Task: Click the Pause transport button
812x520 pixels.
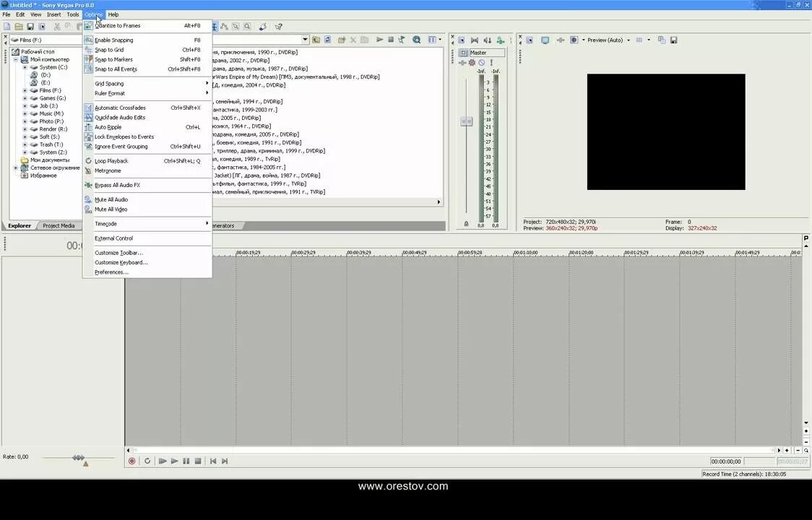Action: (x=186, y=461)
